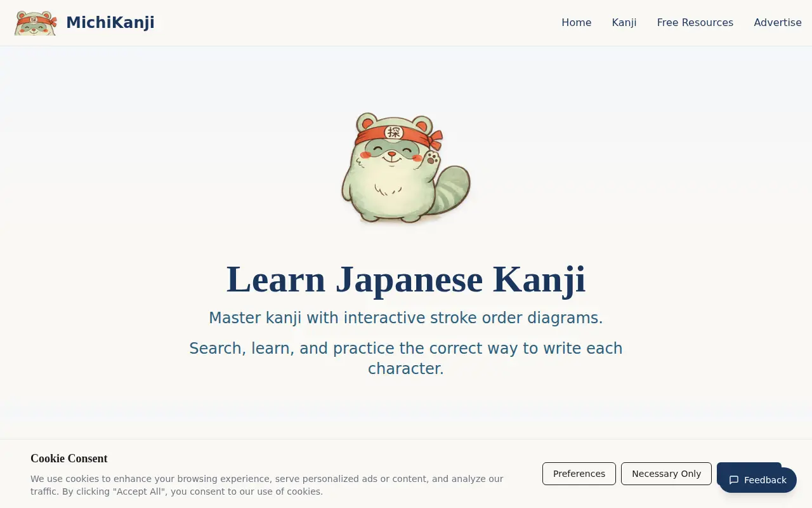Click the 'Search, learn, and practice' paragraph

(x=406, y=358)
